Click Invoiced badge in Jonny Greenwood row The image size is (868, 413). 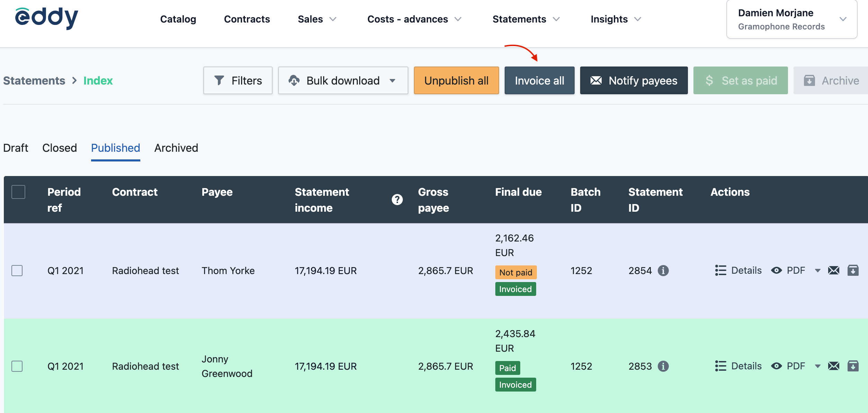pyautogui.click(x=515, y=385)
